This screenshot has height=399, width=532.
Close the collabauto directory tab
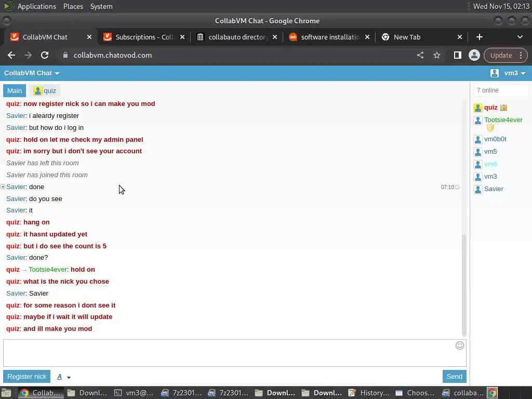(x=275, y=37)
